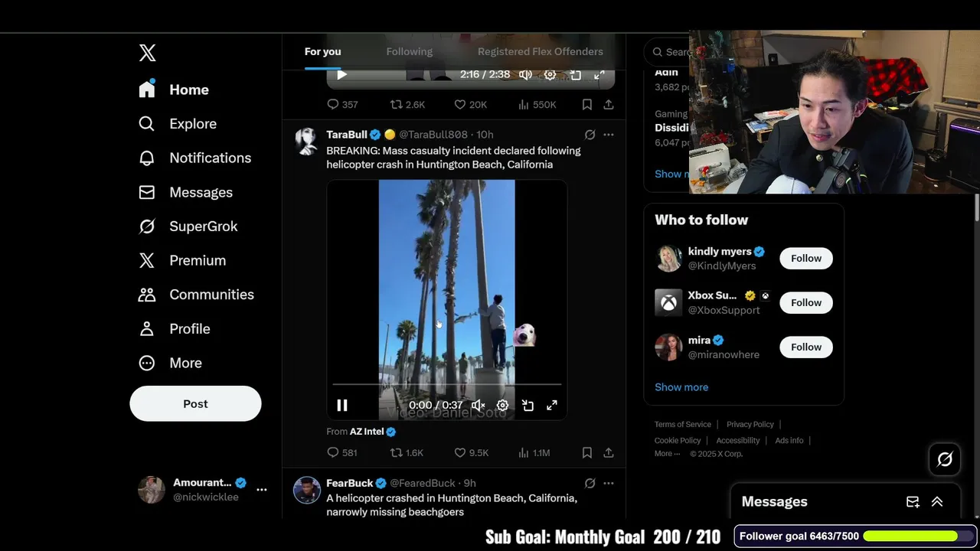Switch to the For you tab
This screenshot has width=980, height=551.
[x=322, y=51]
